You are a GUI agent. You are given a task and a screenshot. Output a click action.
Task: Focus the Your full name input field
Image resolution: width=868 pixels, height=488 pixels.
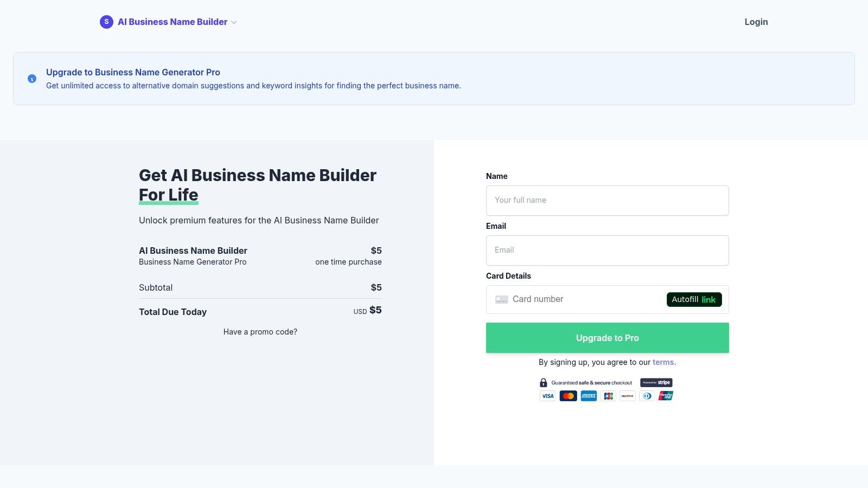[607, 201]
